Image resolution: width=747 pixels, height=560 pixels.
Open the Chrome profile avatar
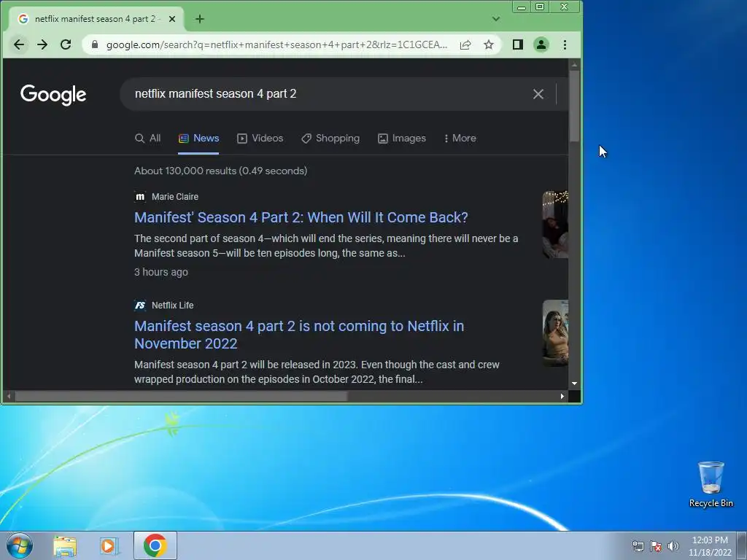541,44
